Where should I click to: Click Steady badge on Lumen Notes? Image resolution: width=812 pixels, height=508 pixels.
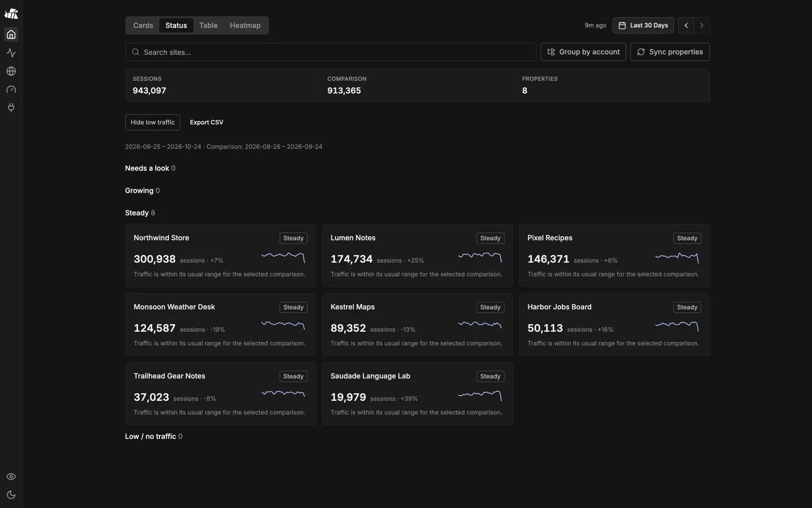tap(490, 238)
